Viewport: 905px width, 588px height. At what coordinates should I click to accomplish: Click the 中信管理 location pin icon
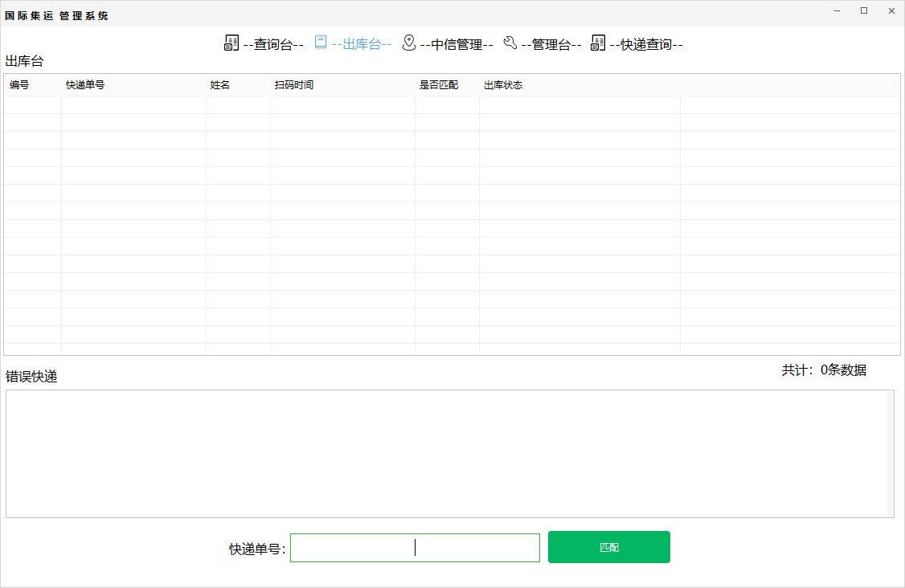(x=408, y=43)
